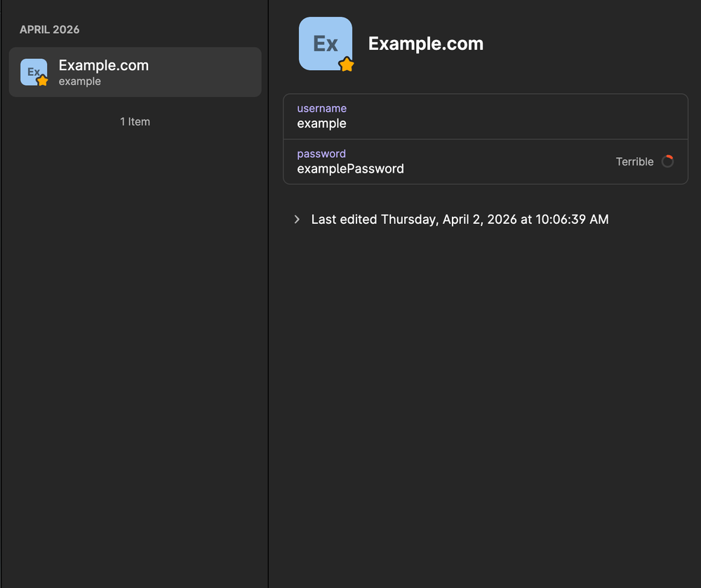Click the '1 Item' count label

pyautogui.click(x=135, y=121)
